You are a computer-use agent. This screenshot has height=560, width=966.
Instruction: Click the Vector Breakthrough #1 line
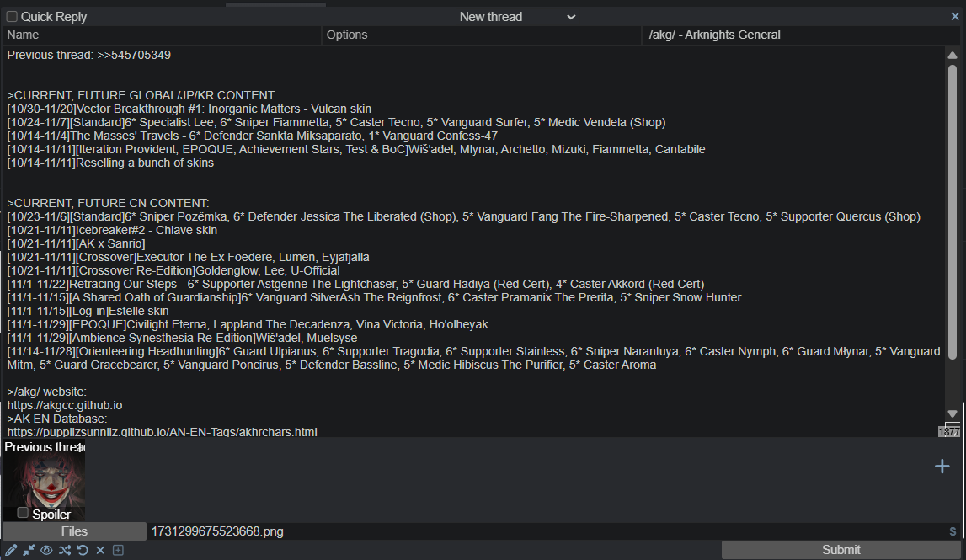(189, 109)
